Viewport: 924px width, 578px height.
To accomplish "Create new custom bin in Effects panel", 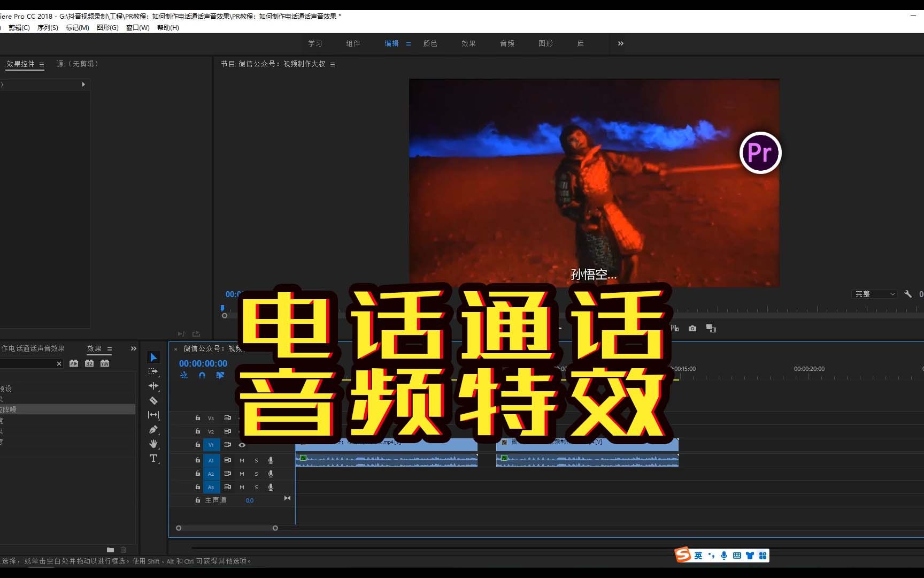I will click(x=110, y=550).
